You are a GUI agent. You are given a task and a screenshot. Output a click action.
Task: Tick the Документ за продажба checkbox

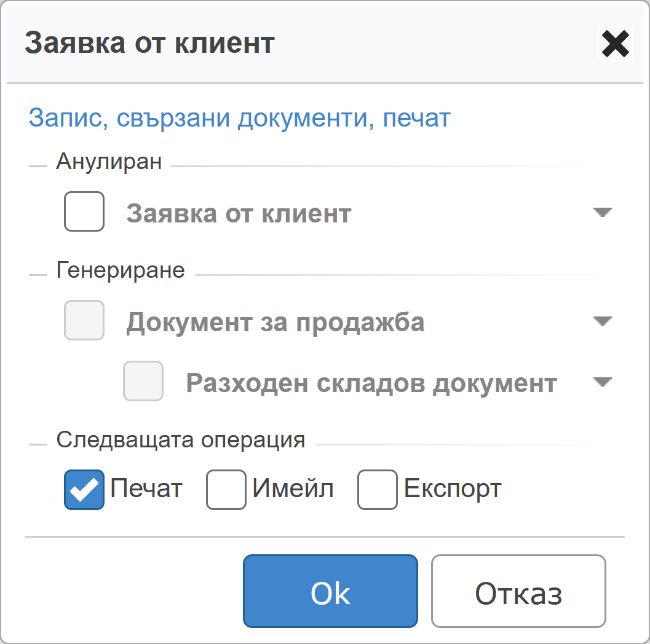tap(84, 321)
